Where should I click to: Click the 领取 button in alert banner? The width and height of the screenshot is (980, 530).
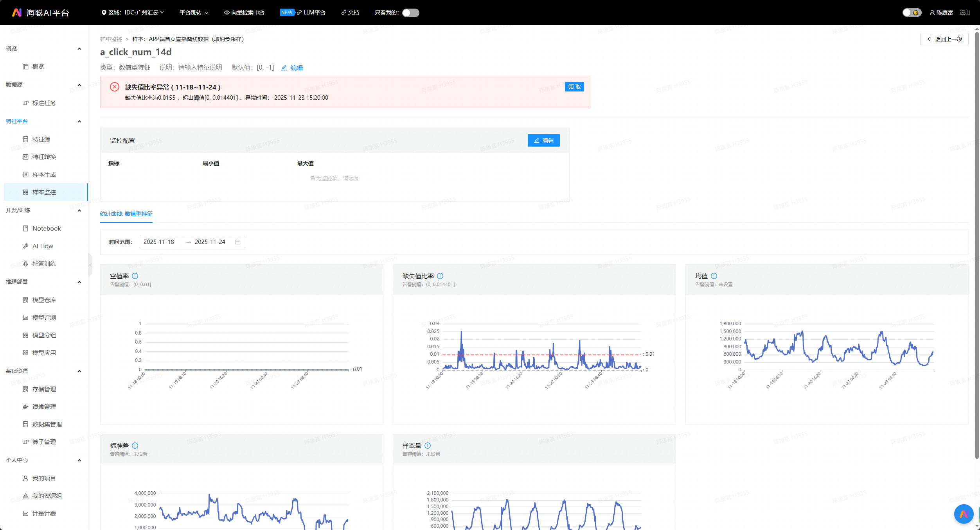[574, 87]
